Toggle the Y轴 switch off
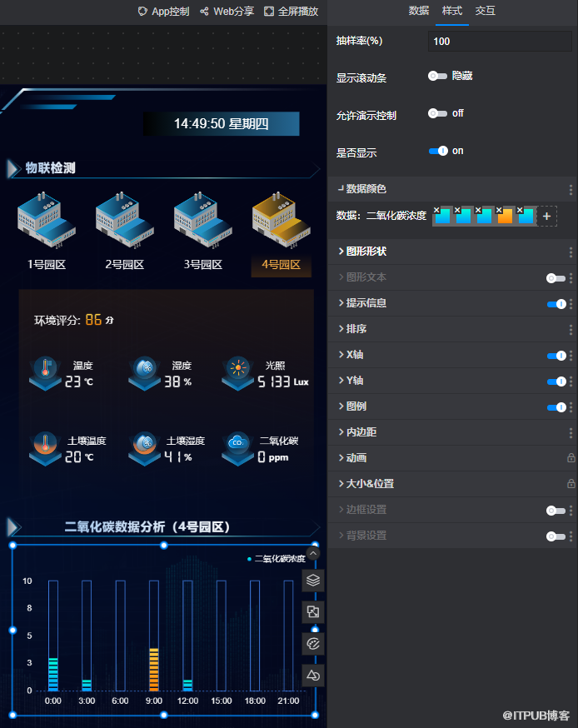Viewport: 578px width, 728px height. pyautogui.click(x=556, y=381)
